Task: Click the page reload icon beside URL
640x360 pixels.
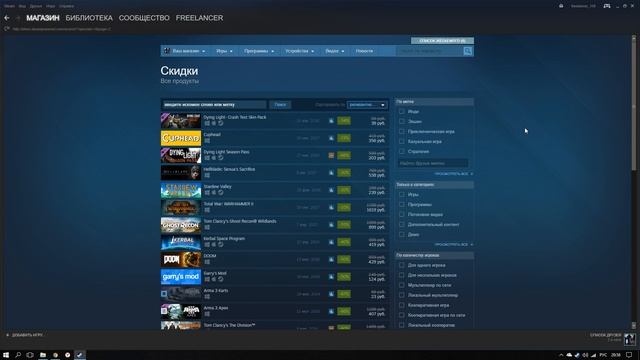Action: pos(7,29)
